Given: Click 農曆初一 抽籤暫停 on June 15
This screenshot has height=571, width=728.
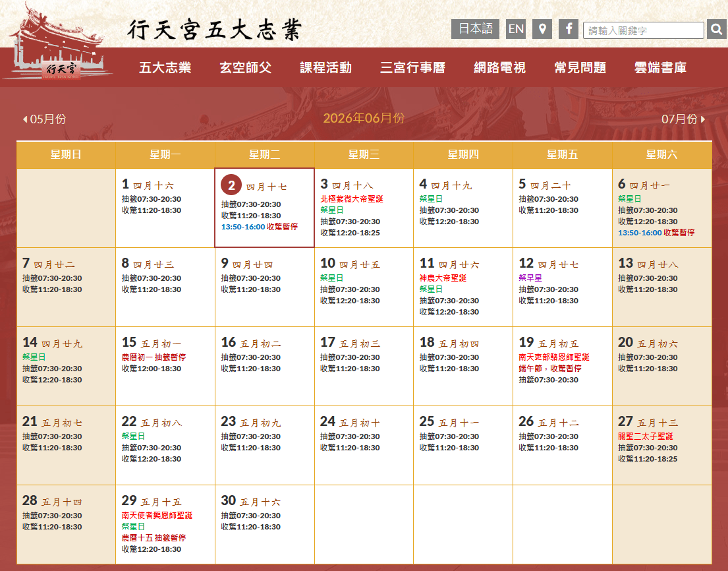Looking at the screenshot, I should 154,357.
